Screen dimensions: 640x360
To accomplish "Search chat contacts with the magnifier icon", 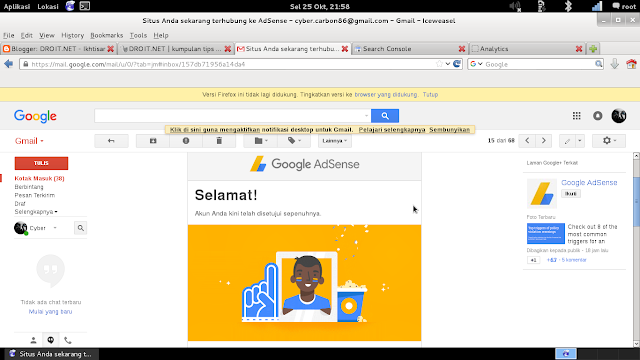I will pos(80,228).
